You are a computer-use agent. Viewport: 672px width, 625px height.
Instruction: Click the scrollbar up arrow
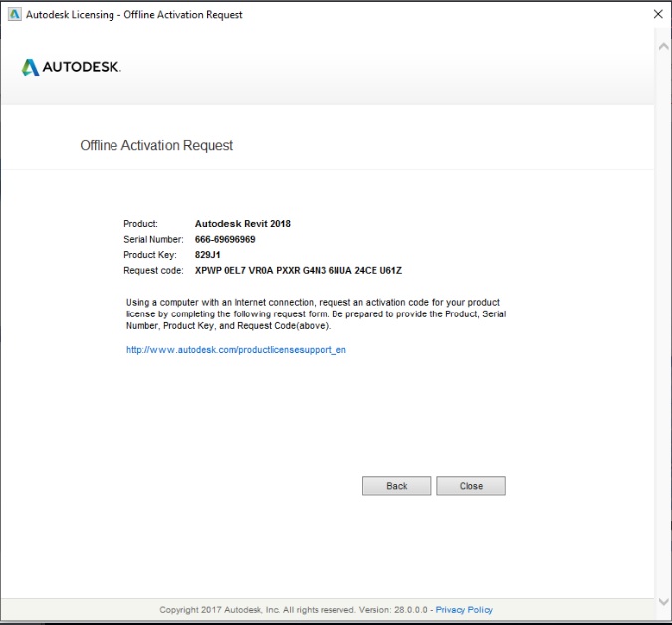point(663,46)
